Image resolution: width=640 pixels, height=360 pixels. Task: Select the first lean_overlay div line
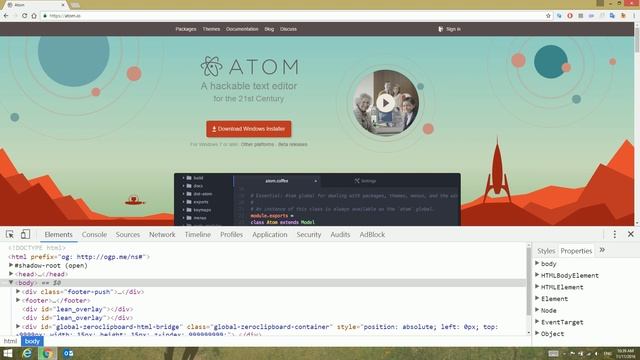78,309
